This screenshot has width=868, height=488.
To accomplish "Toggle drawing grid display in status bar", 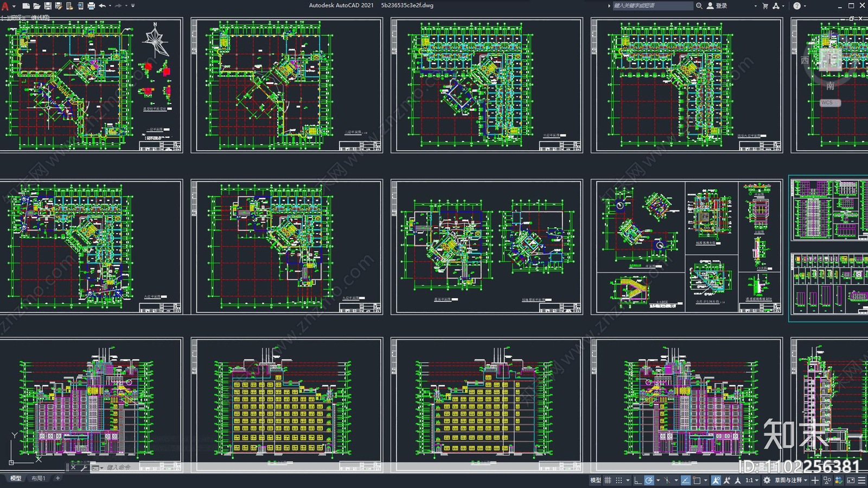I will pyautogui.click(x=608, y=480).
